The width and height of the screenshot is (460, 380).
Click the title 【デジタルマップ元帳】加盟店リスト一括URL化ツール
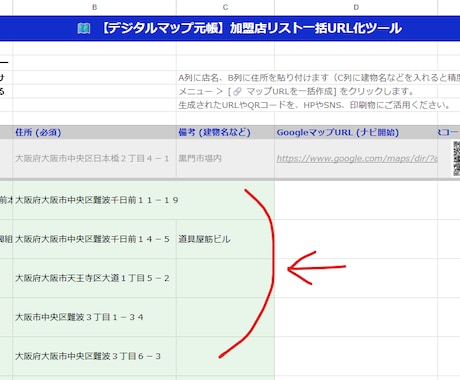(x=250, y=28)
